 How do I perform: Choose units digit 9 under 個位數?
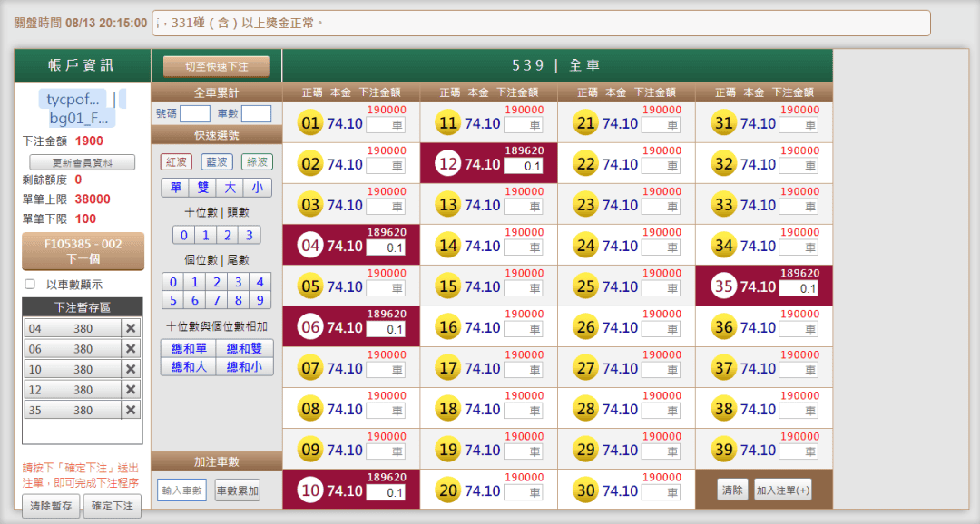[x=260, y=300]
